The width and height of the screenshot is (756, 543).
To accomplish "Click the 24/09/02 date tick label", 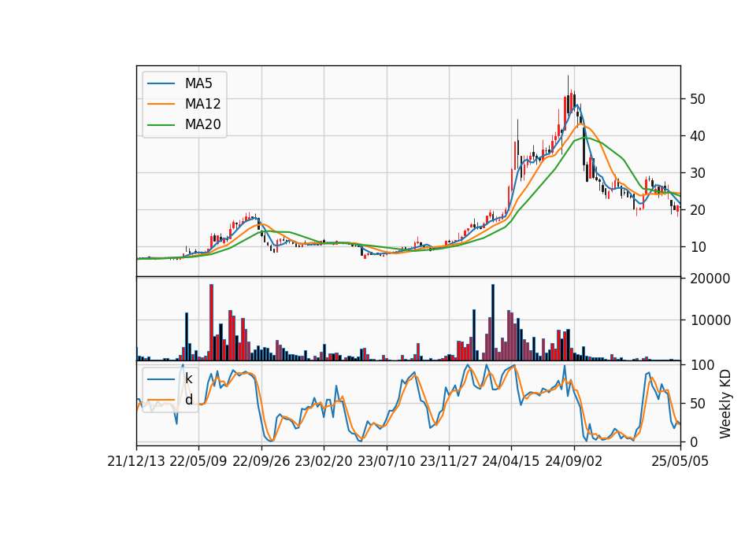I will (x=574, y=461).
